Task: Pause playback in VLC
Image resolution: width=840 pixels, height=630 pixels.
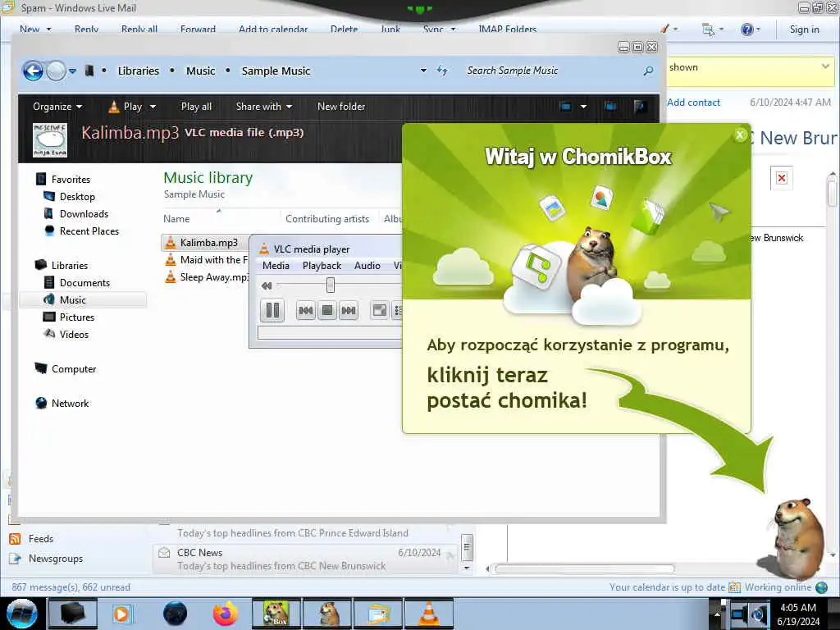Action: [272, 310]
